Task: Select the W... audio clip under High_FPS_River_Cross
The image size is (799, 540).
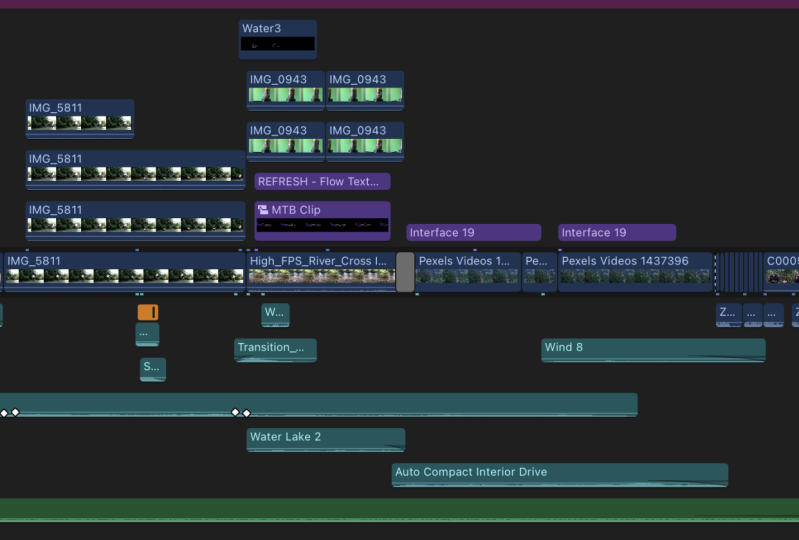Action: click(x=275, y=314)
